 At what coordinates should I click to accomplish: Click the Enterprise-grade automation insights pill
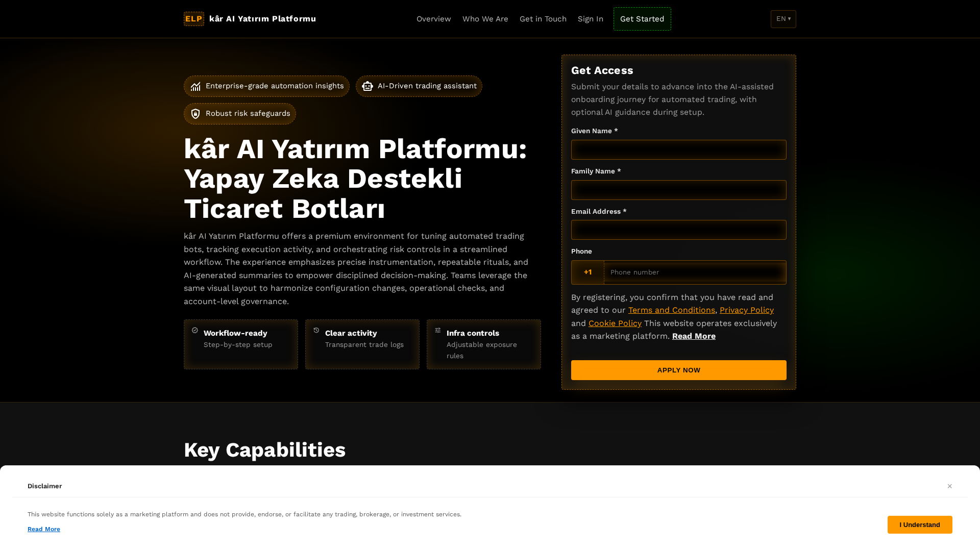coord(266,86)
